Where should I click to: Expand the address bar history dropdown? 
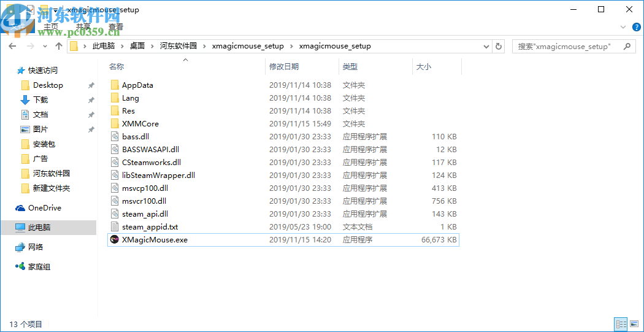click(x=486, y=46)
